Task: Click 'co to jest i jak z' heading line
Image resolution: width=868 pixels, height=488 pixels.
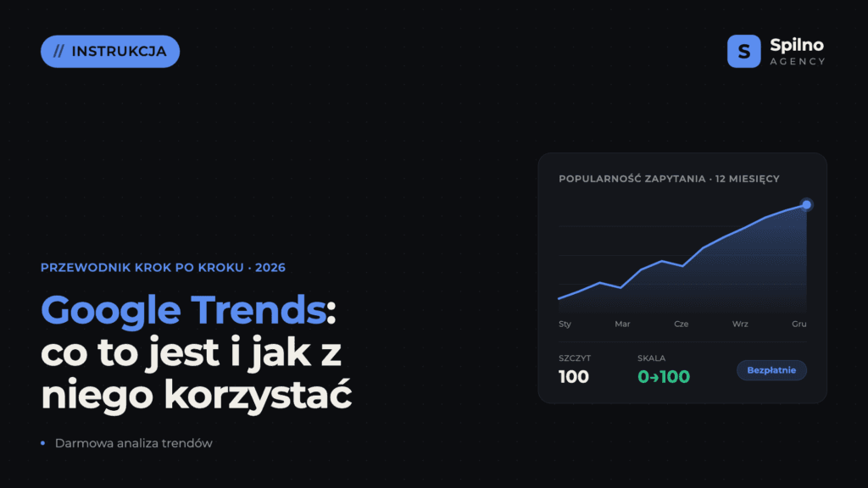Action: pyautogui.click(x=191, y=353)
